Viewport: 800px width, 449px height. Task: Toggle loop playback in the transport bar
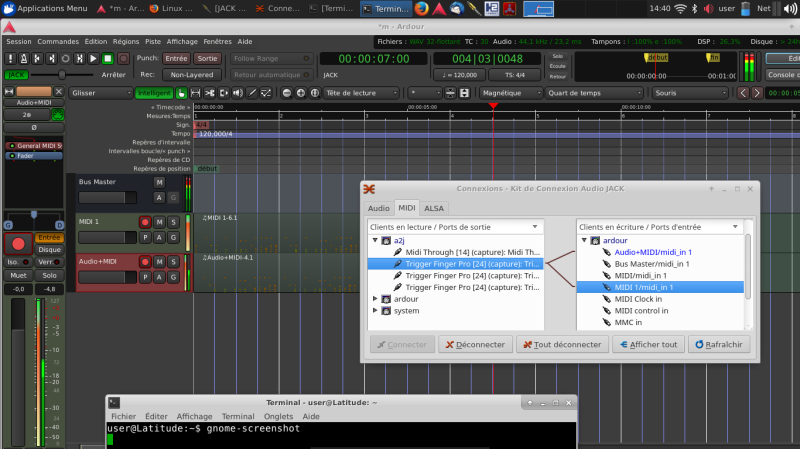click(65, 58)
